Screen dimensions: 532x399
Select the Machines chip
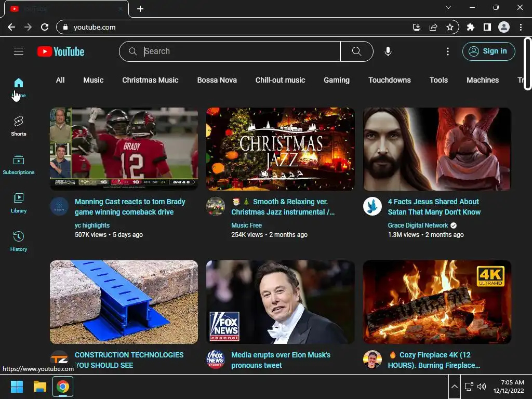point(483,80)
